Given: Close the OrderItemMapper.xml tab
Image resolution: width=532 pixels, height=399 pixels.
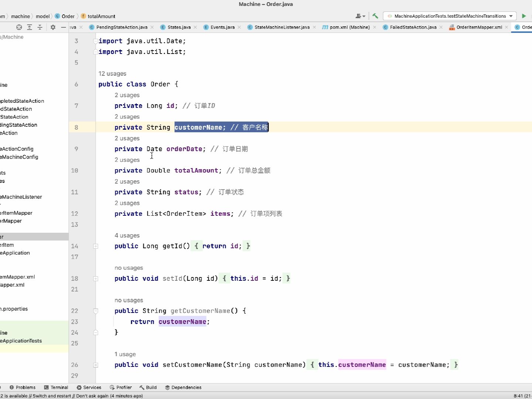Looking at the screenshot, I should click(507, 27).
